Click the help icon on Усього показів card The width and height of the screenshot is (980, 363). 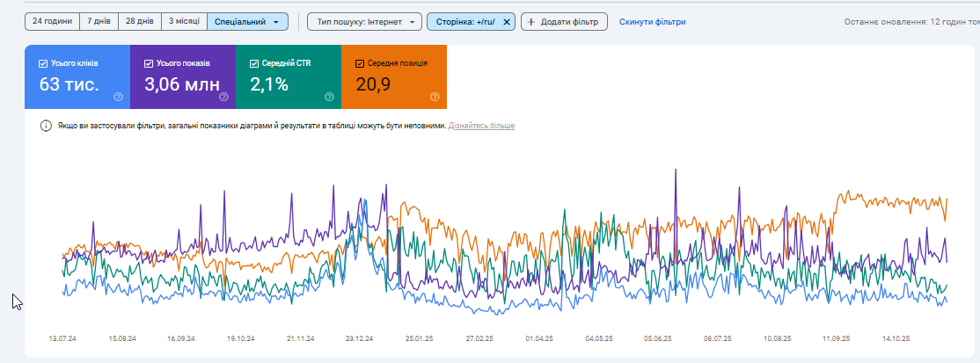pos(223,97)
